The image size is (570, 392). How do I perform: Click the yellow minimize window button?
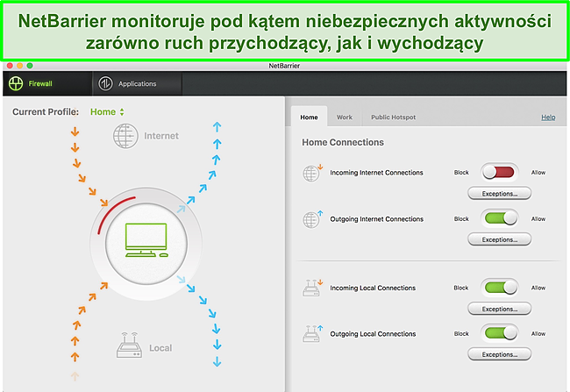click(19, 66)
